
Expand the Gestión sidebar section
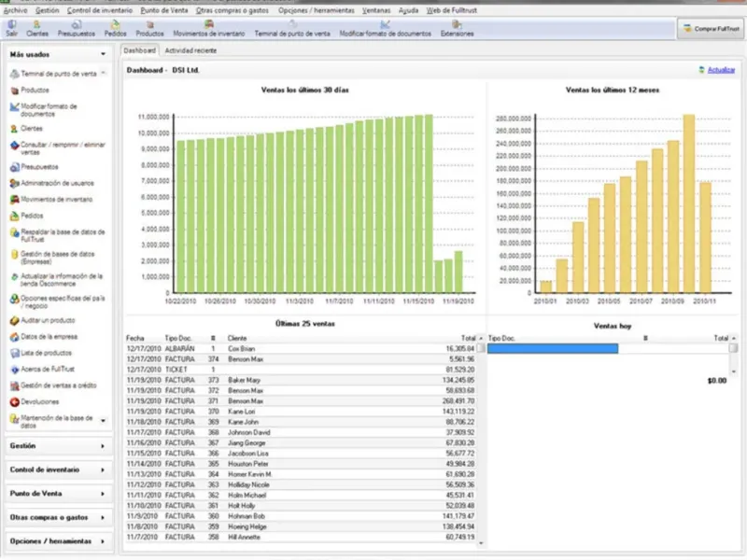(x=58, y=446)
